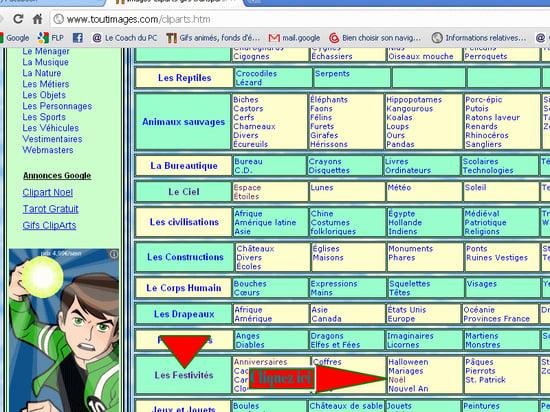Open Les Métiers sidebar link
Image resolution: width=550 pixels, height=412 pixels.
(46, 84)
